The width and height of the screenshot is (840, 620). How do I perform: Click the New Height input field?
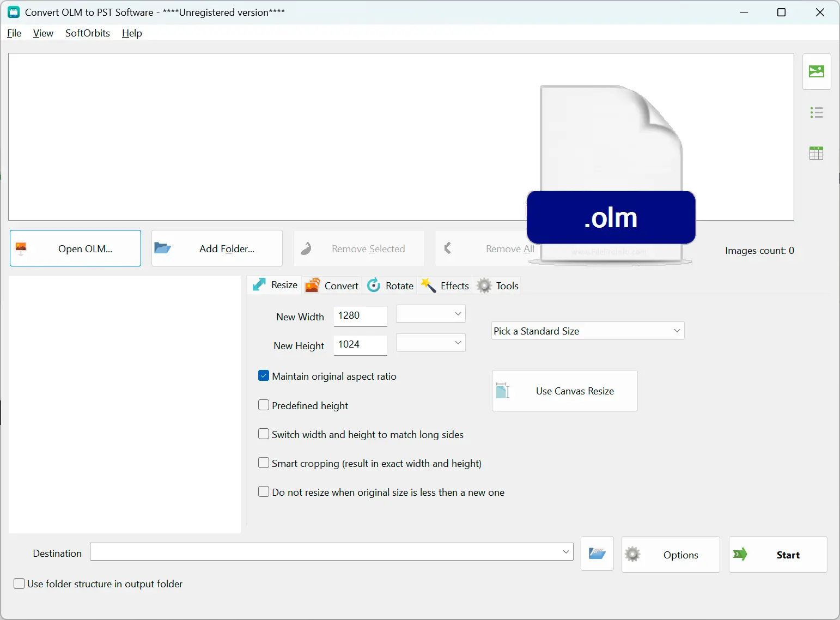[x=360, y=345]
